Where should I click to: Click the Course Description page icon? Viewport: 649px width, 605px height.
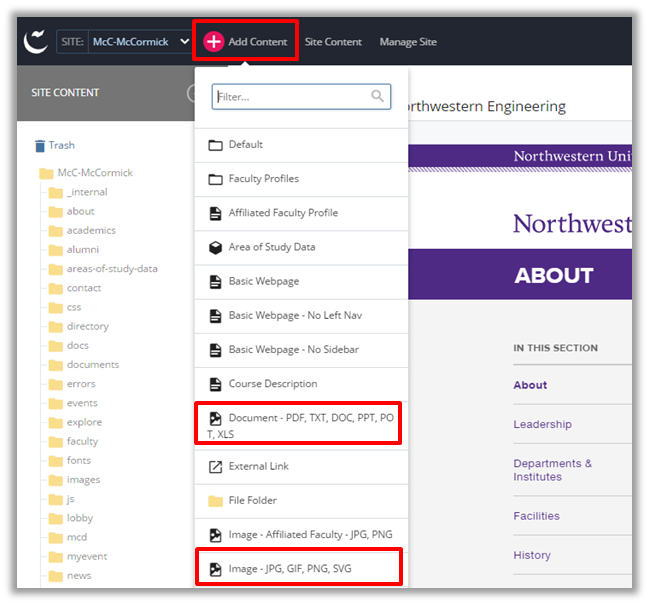coord(215,384)
